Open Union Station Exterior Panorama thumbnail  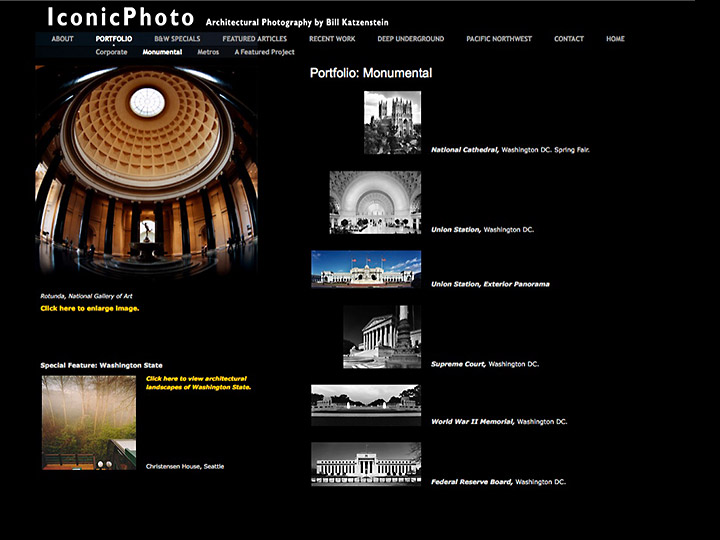pos(366,269)
